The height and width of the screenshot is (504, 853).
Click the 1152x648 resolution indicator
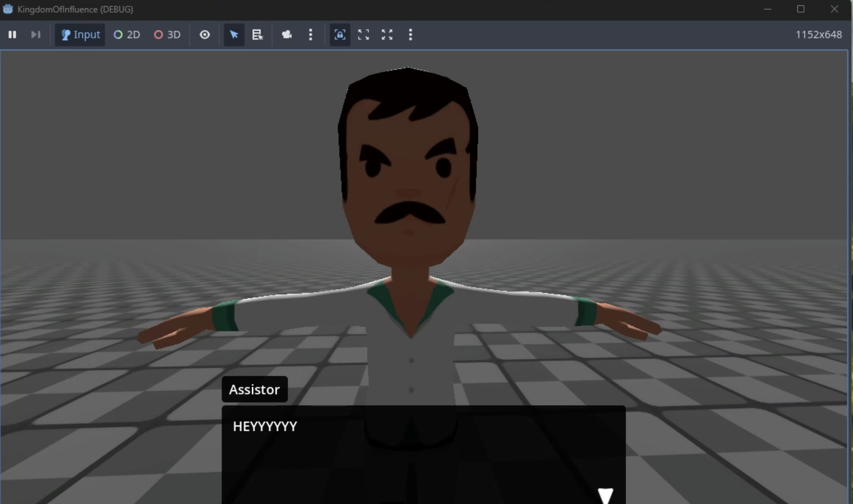pos(819,34)
